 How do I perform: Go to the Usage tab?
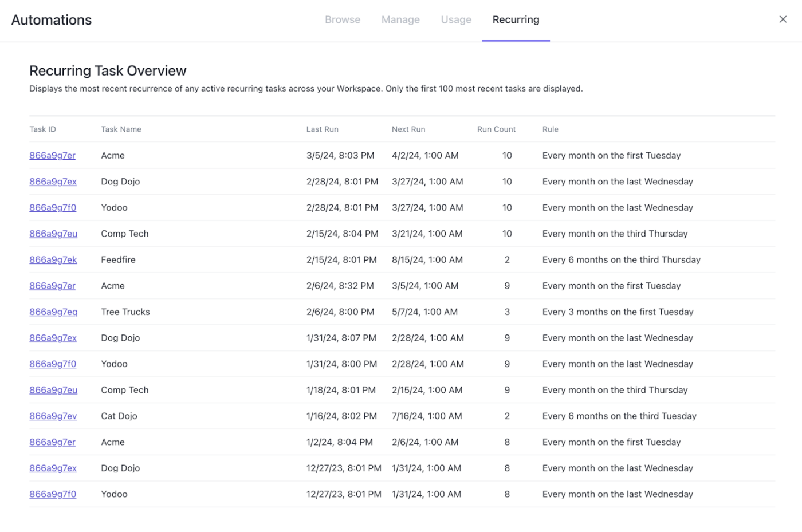456,19
